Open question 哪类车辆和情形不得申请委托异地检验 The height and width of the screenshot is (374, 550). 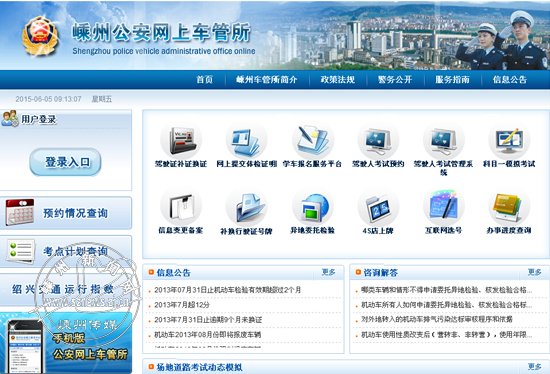pos(447,290)
